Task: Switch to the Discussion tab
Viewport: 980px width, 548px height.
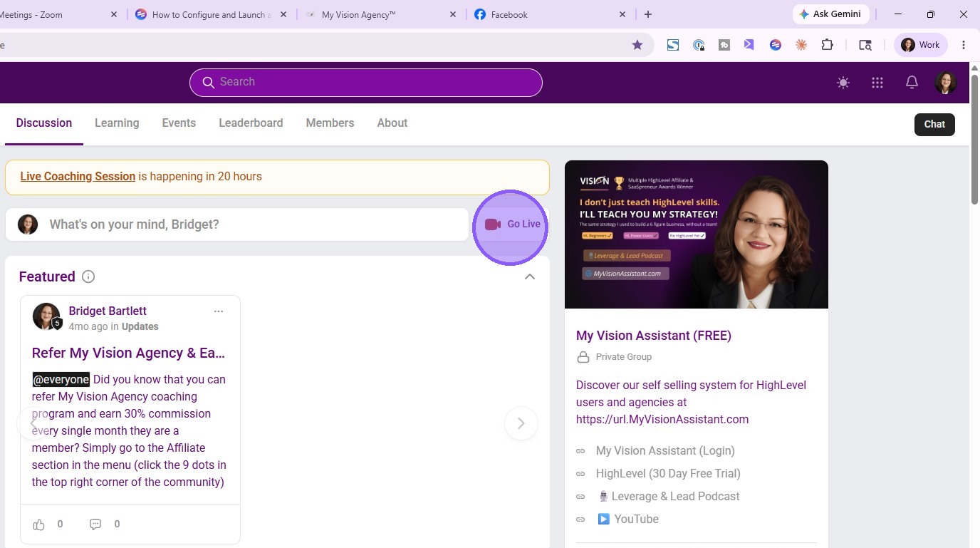Action: point(44,123)
